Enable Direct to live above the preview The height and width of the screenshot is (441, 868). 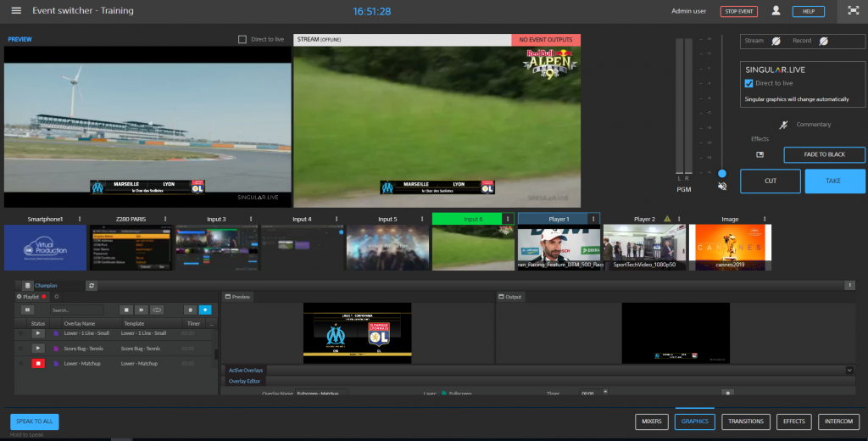(242, 40)
